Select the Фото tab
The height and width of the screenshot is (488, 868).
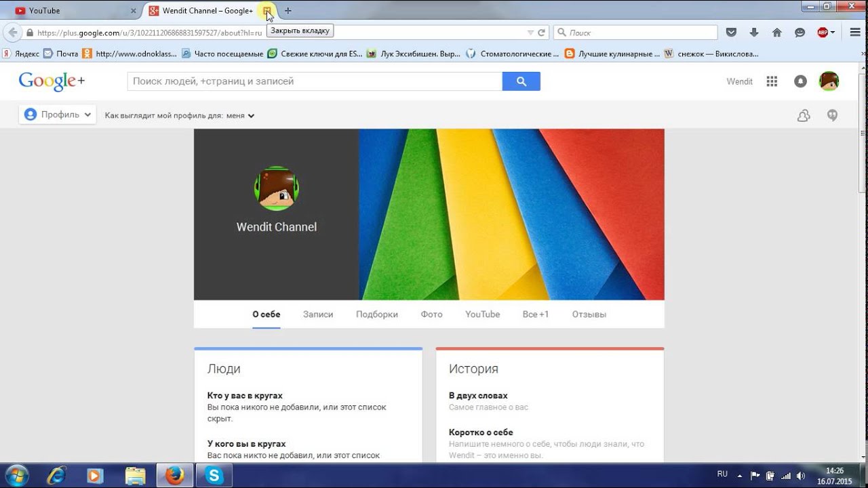(431, 314)
